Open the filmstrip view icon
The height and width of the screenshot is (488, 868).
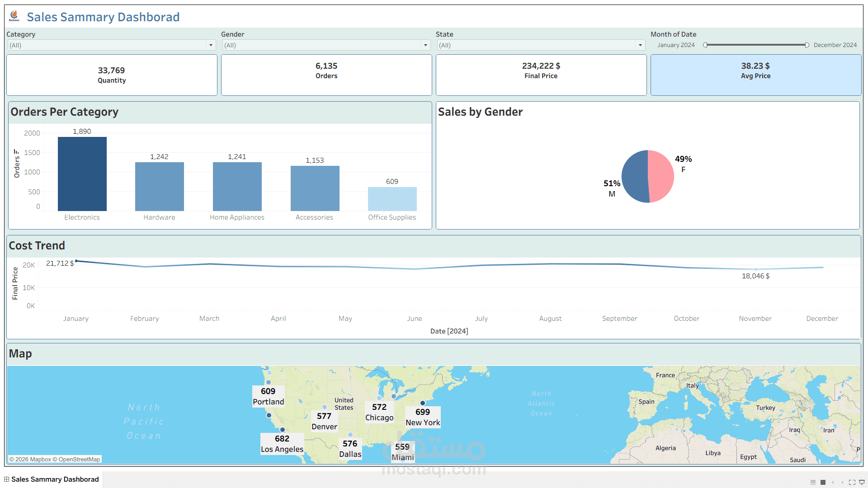point(813,482)
